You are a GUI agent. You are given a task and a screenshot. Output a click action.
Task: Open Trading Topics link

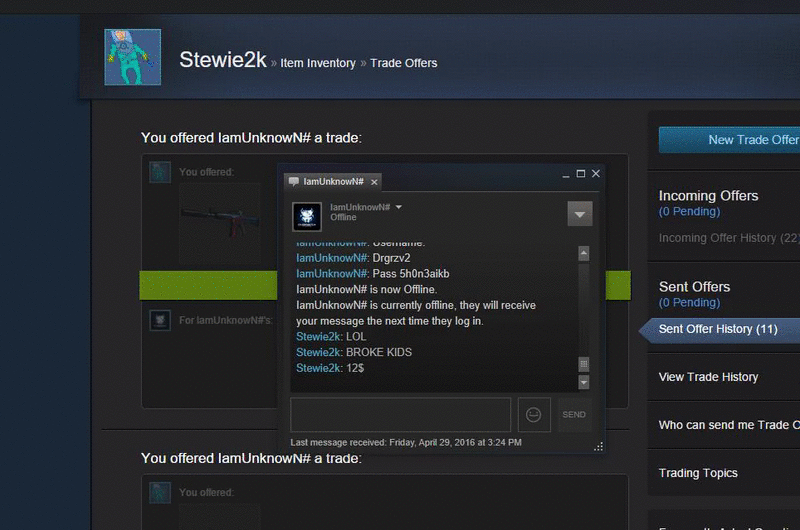tap(698, 473)
